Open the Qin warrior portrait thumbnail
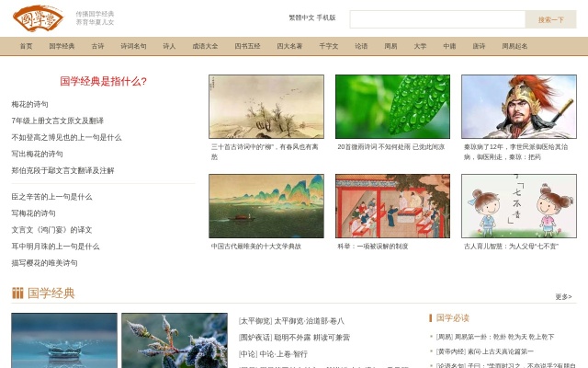 point(518,107)
